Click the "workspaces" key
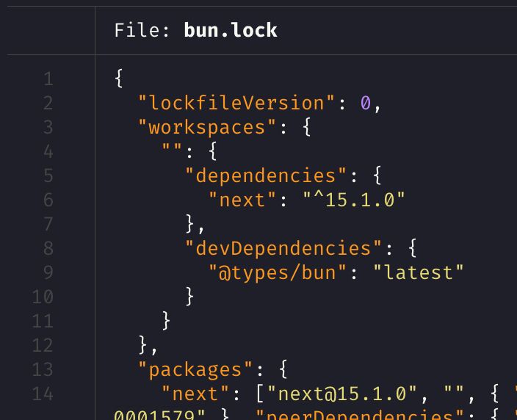The width and height of the screenshot is (517, 420). pos(207,127)
